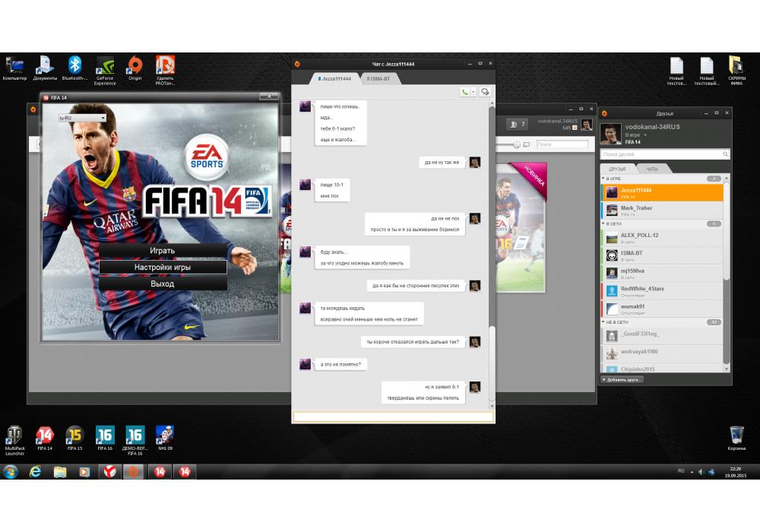Open the GeForce Experience desktop icon
The width and height of the screenshot is (760, 532).
click(105, 71)
